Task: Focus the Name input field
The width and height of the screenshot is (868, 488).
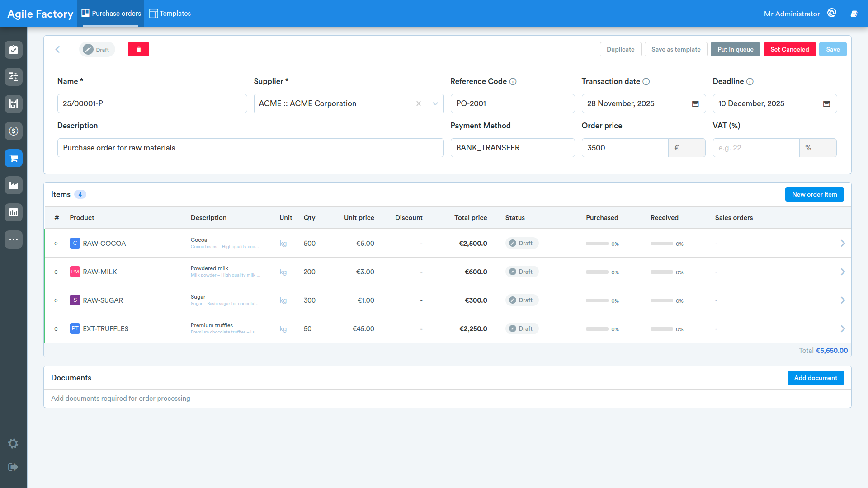Action: [x=152, y=103]
